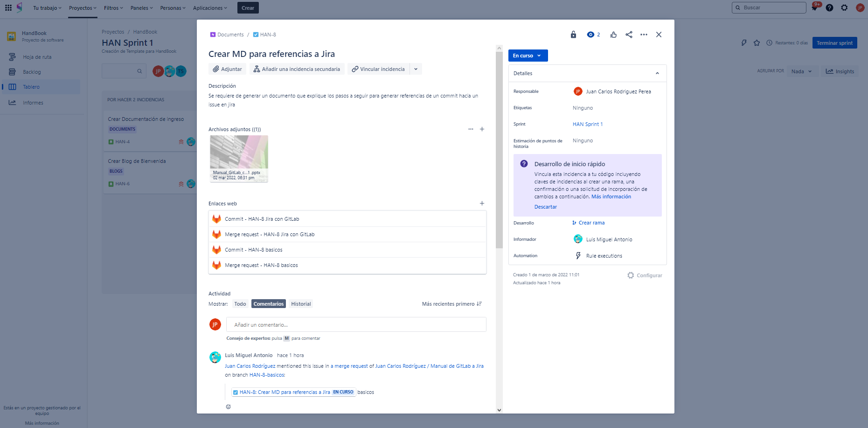Click the Añadir un comentario field

(x=356, y=324)
